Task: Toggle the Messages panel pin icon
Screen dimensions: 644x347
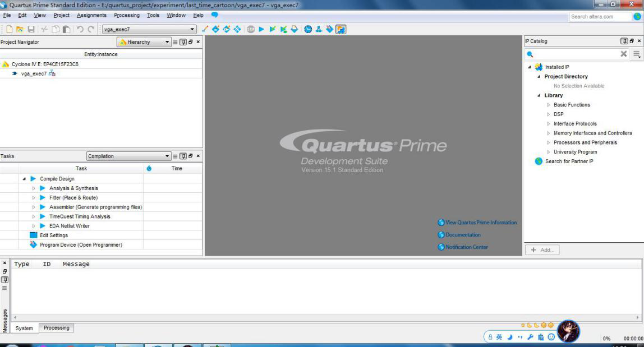Action: point(4,280)
